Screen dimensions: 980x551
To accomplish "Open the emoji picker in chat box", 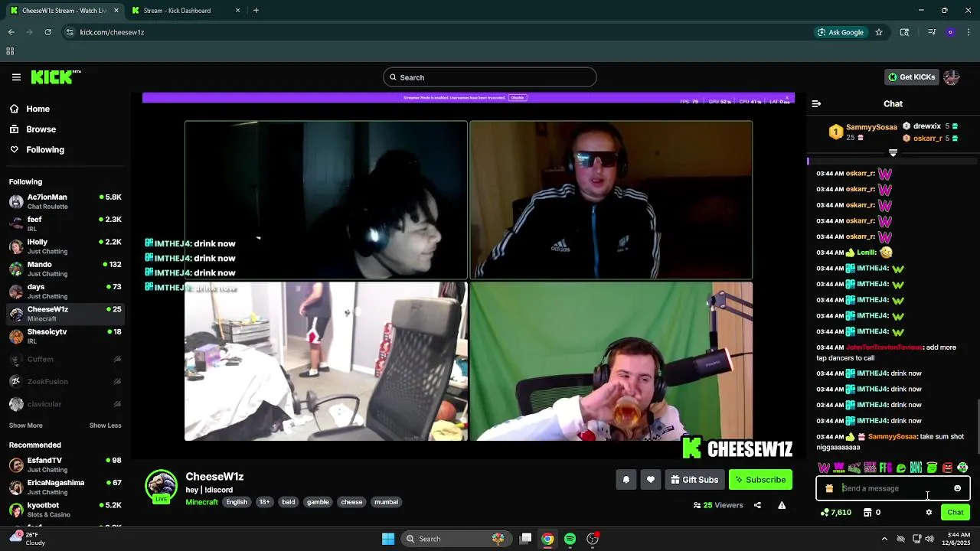I will pyautogui.click(x=957, y=488).
